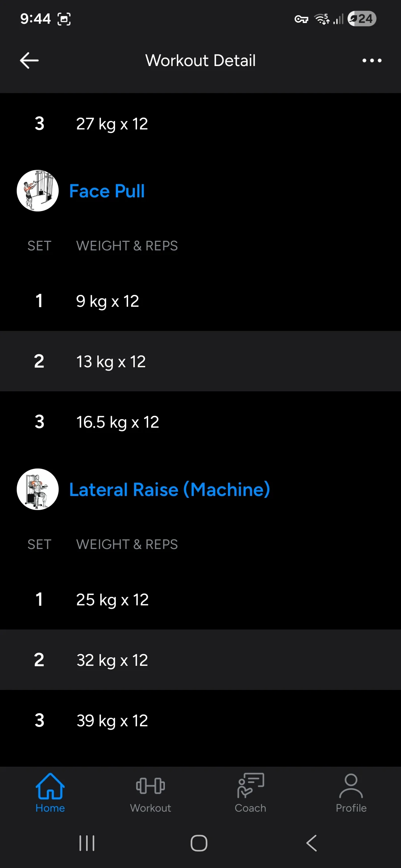Select the 25 kg x 12 set row

point(200,599)
